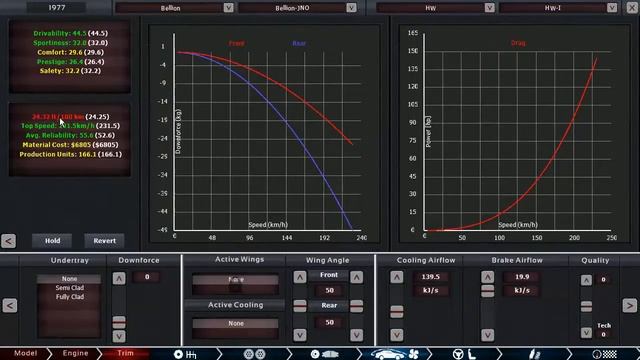Viewport: 640px width, 360px height.
Task: Select Fully Clad undertray option
Action: (69, 297)
